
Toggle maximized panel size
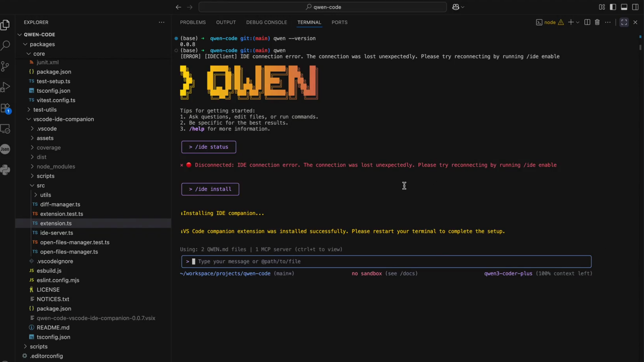pyautogui.click(x=624, y=22)
